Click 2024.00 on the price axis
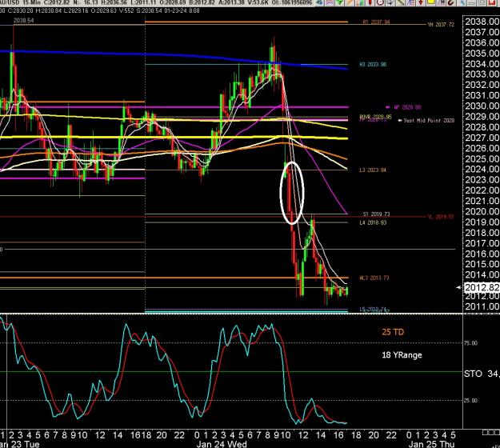This screenshot has height=448, width=500. (x=482, y=170)
